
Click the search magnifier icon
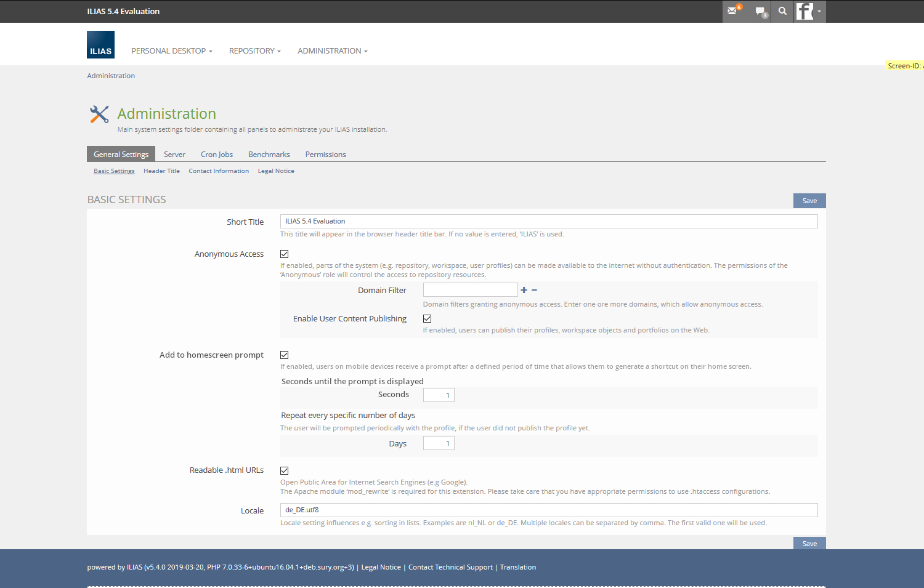point(782,11)
